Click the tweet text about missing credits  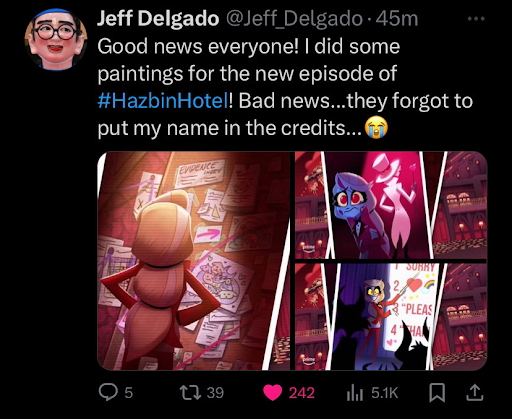tap(285, 87)
